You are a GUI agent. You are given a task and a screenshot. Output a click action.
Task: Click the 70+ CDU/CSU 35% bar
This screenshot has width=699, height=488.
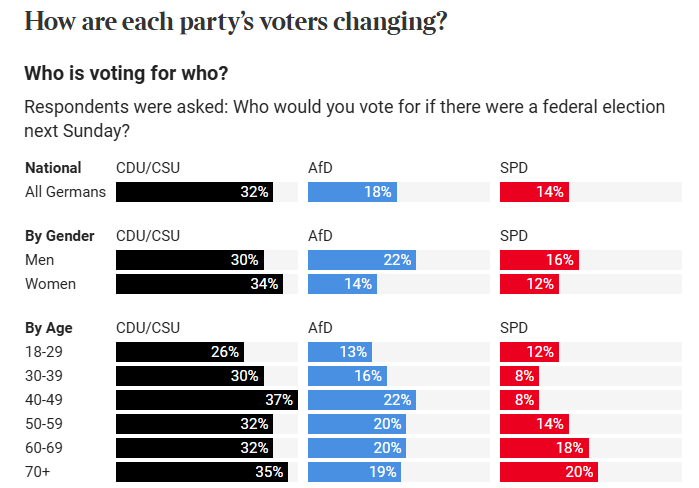202,472
